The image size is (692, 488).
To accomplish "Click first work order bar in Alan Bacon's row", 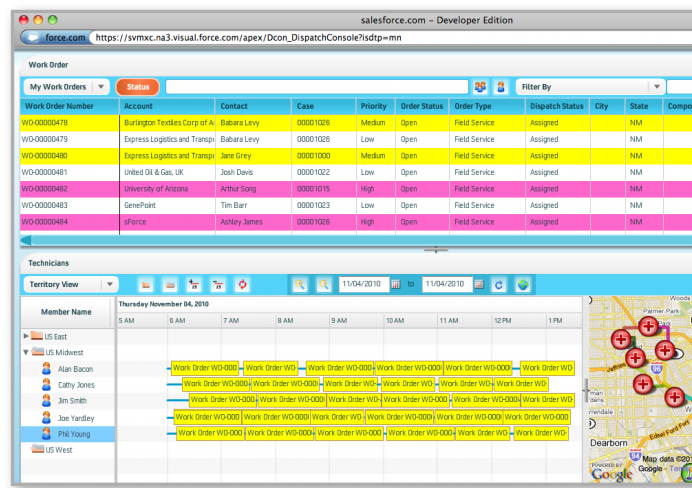I will [205, 368].
